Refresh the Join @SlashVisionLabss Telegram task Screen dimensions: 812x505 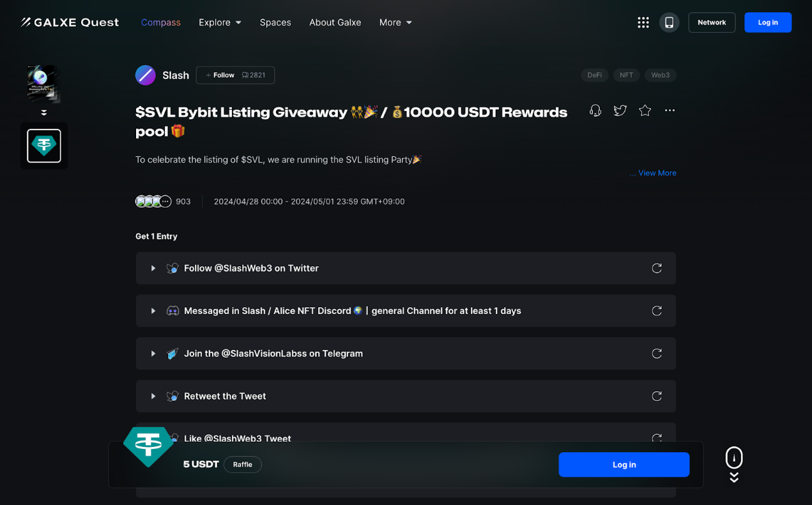click(x=657, y=353)
